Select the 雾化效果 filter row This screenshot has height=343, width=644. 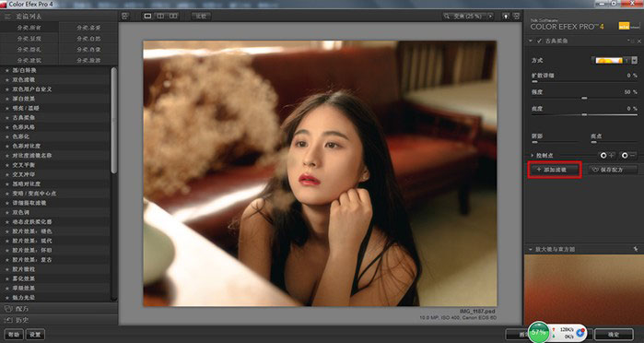click(x=56, y=278)
